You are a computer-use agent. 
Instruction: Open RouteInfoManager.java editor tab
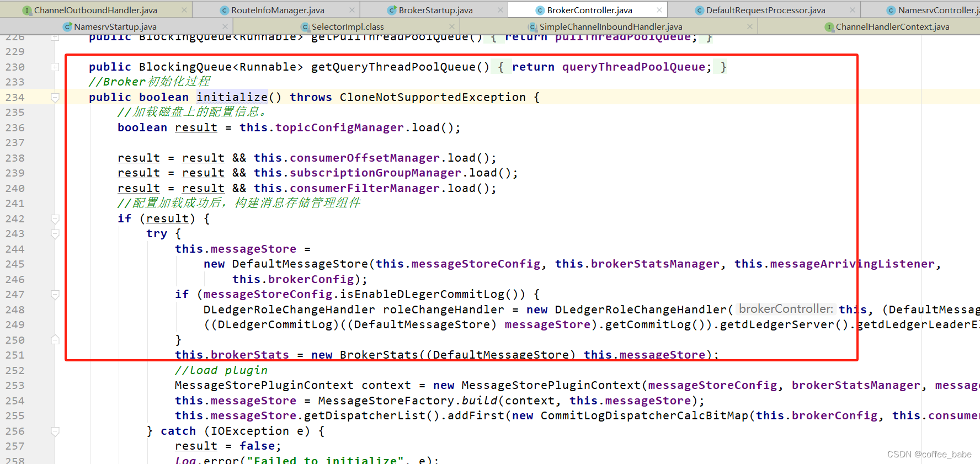coord(278,10)
